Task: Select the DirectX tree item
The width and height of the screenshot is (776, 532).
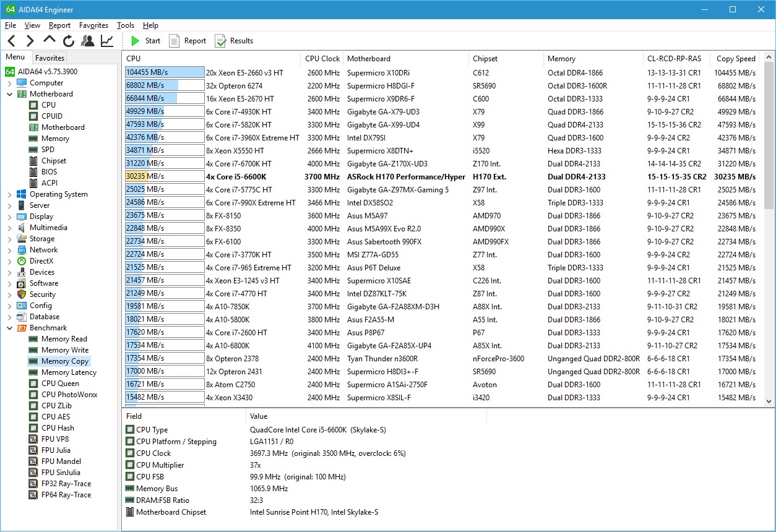Action: tap(41, 261)
